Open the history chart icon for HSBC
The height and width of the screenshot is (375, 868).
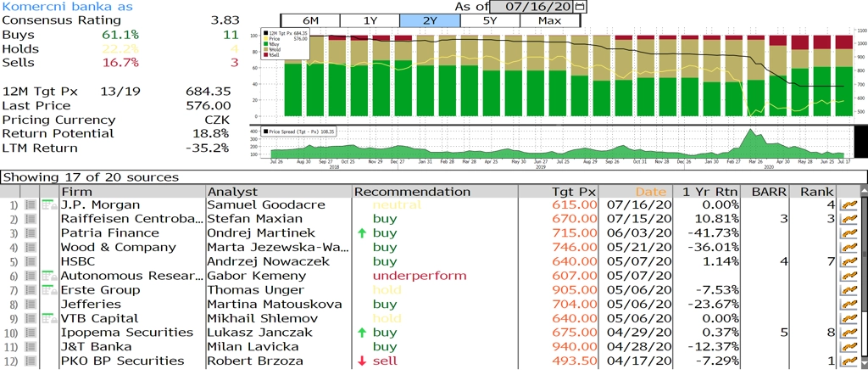click(x=847, y=262)
